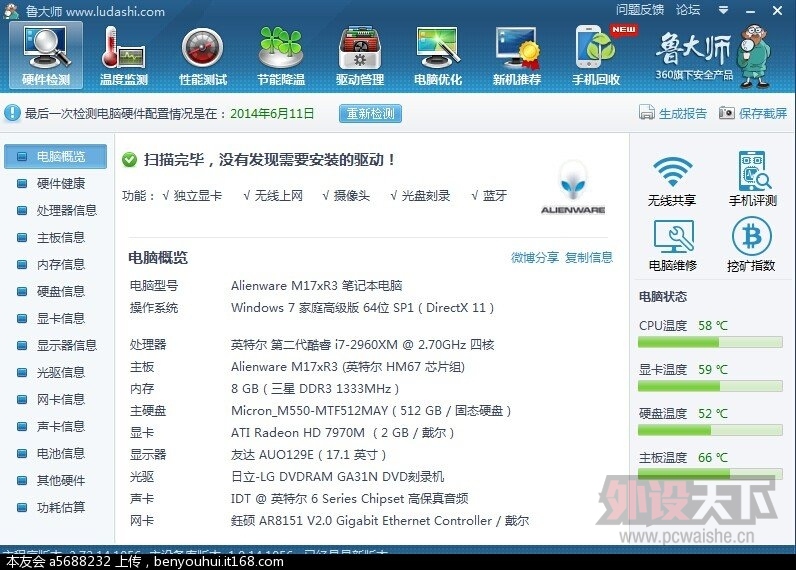Click the CPU温度 progress bar
Viewport: 796px width, 570px height.
point(710,343)
